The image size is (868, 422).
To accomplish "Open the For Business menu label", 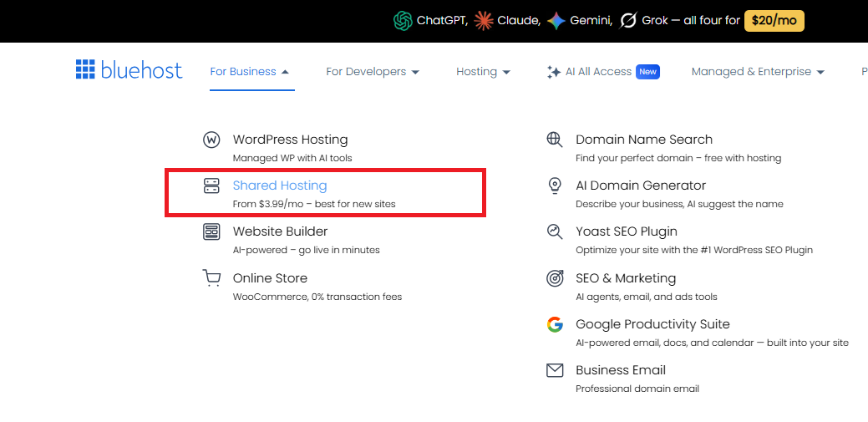I will (243, 71).
